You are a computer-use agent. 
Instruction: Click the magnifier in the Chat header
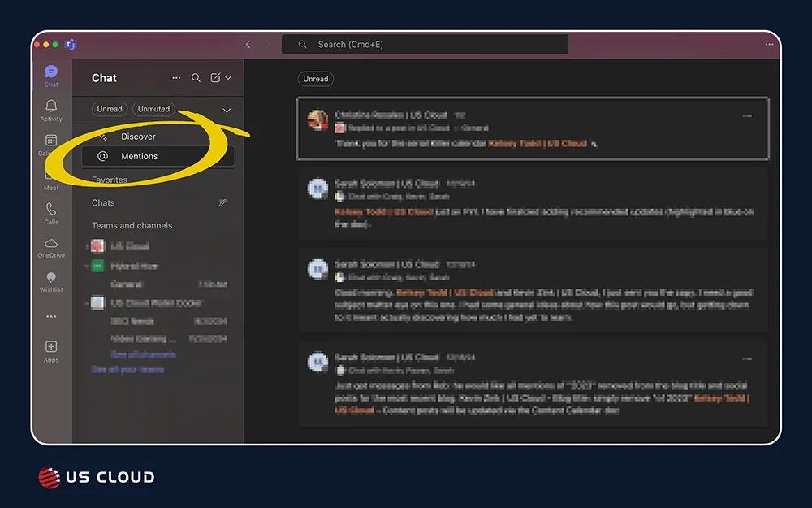pos(196,78)
